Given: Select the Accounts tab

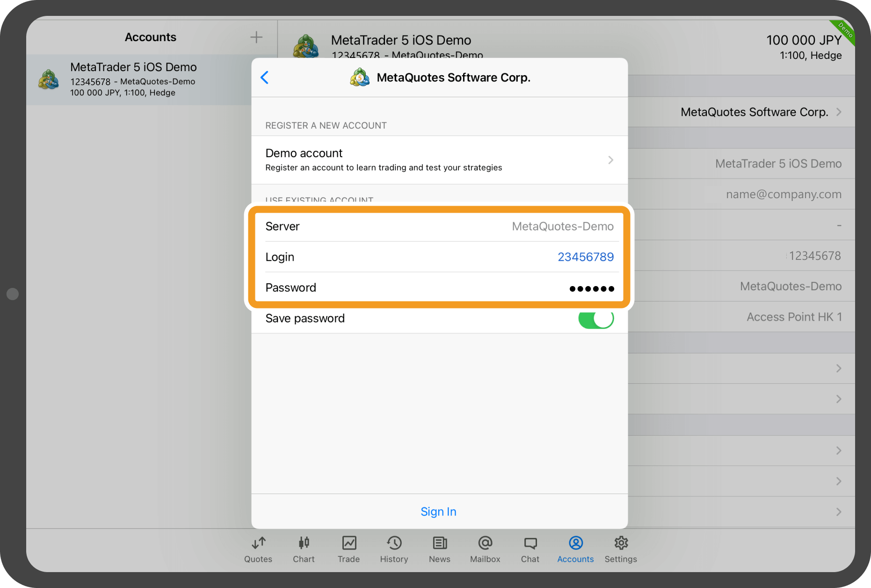Looking at the screenshot, I should pyautogui.click(x=575, y=549).
